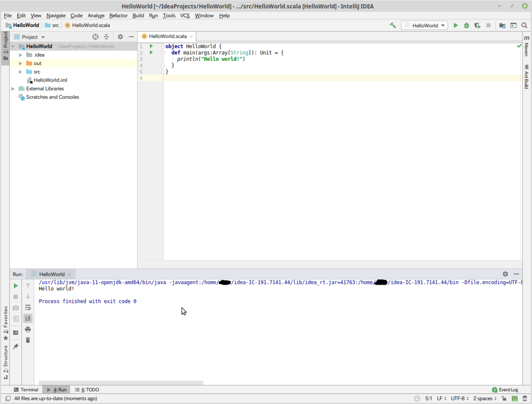
Task: Open the File menu
Action: tap(8, 15)
